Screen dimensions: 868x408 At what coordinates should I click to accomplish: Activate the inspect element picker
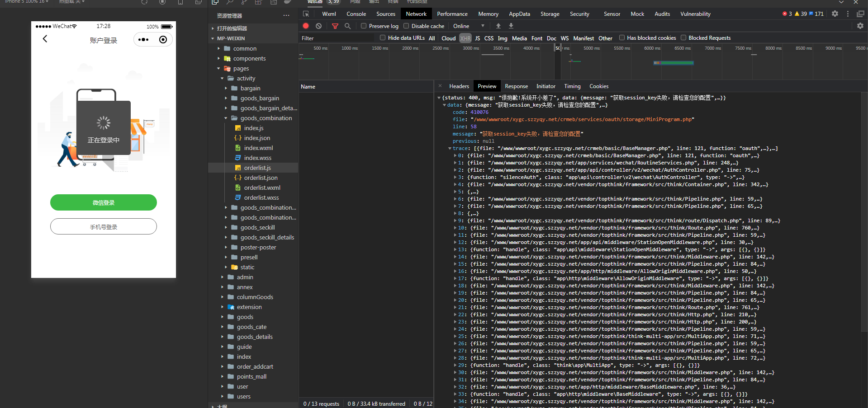coord(306,14)
